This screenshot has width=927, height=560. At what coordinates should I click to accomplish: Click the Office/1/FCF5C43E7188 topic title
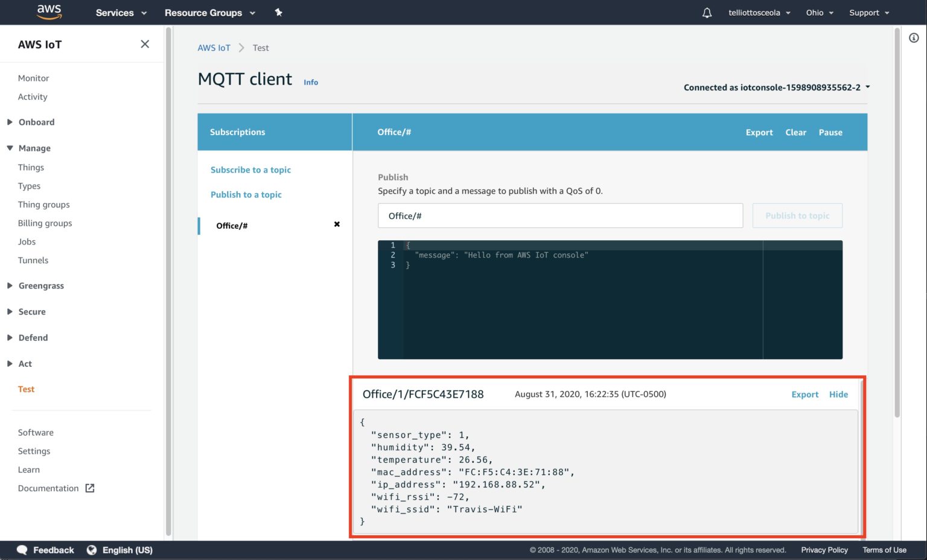(423, 394)
